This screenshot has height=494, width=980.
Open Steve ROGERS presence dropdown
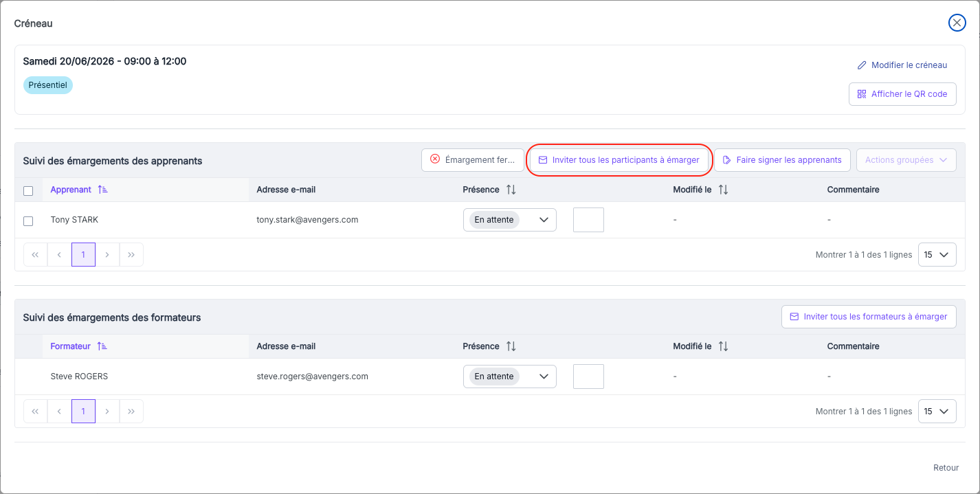coord(510,377)
